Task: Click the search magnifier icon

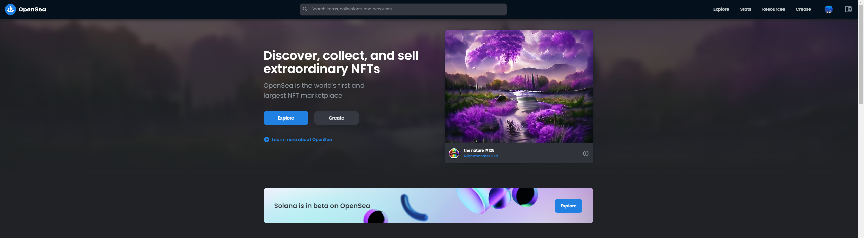Action: point(305,9)
